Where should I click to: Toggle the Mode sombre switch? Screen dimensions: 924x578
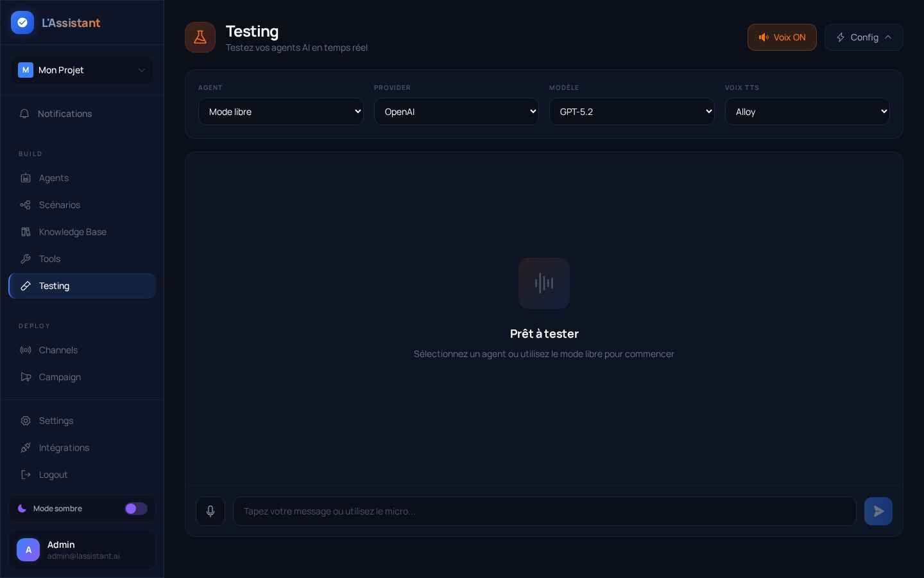click(135, 509)
